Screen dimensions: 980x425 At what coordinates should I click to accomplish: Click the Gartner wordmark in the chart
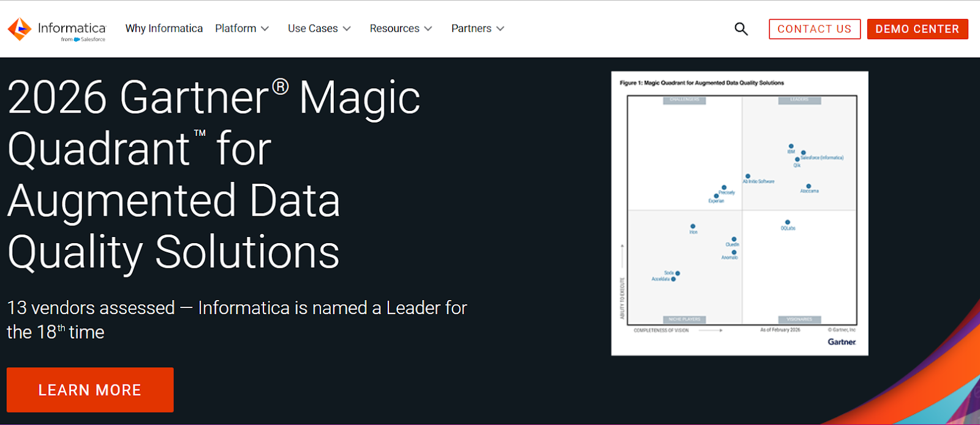coord(842,342)
